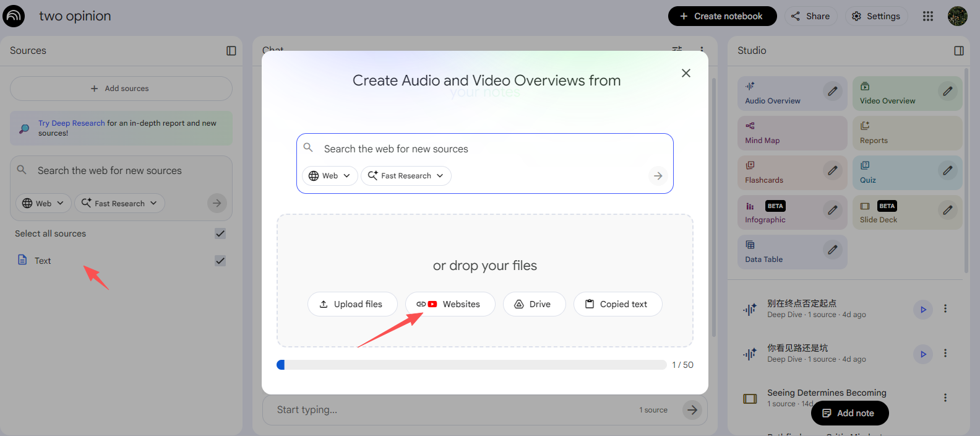Expand Sources panel Web dropdown

[43, 203]
